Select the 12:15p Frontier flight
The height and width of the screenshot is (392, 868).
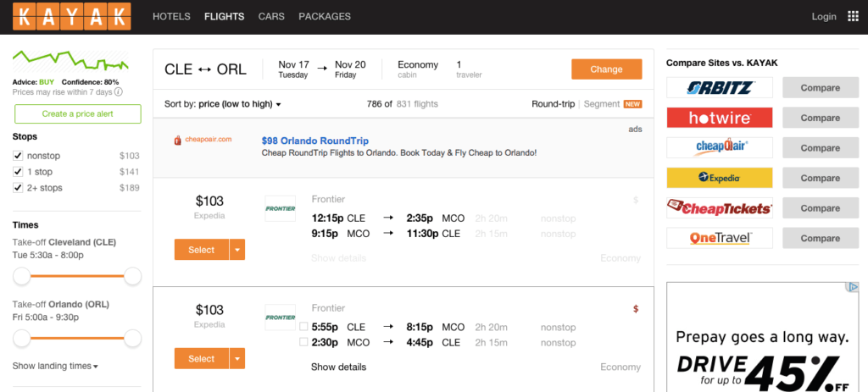click(202, 250)
